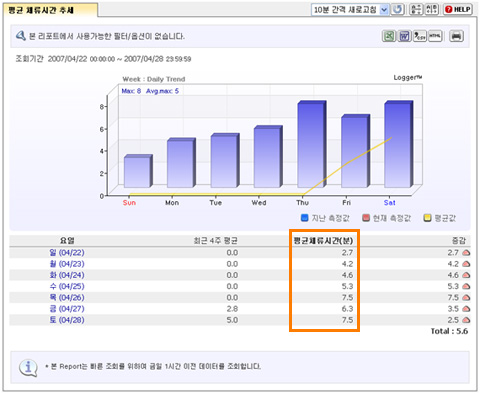Click the Total : 5.6 summary text
480x394 pixels.
pyautogui.click(x=449, y=331)
